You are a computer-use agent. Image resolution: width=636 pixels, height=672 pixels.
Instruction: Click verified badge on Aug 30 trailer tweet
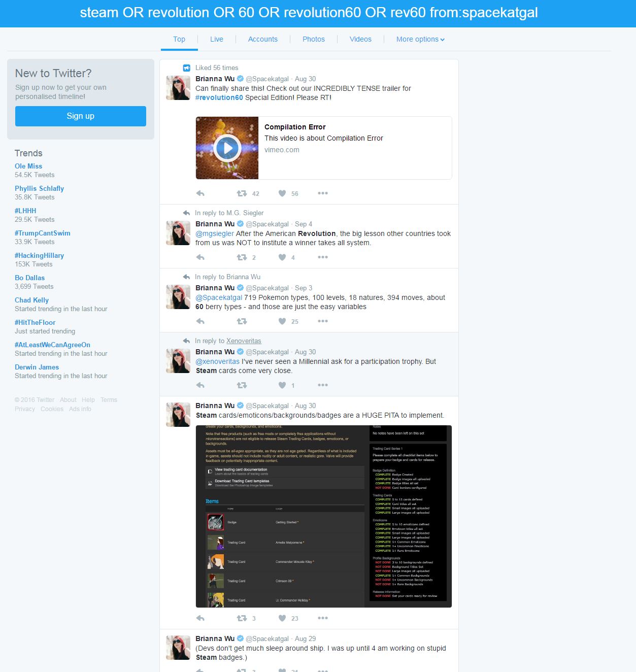pos(241,79)
